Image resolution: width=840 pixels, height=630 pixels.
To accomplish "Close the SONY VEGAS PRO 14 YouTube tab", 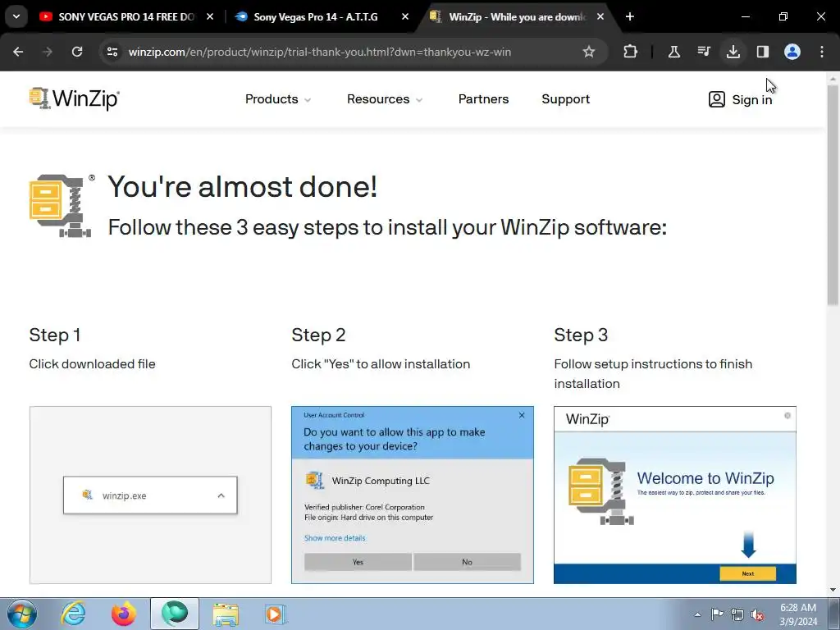I will coord(210,16).
